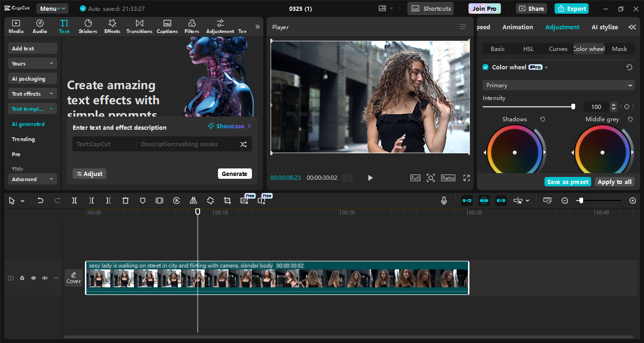Split the clip at the playhead

pyautogui.click(x=74, y=201)
